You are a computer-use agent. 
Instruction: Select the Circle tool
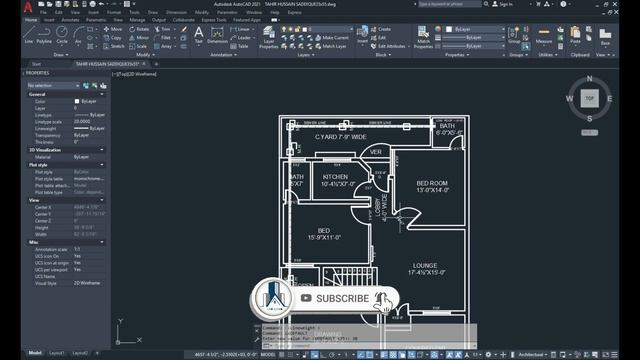click(x=62, y=35)
